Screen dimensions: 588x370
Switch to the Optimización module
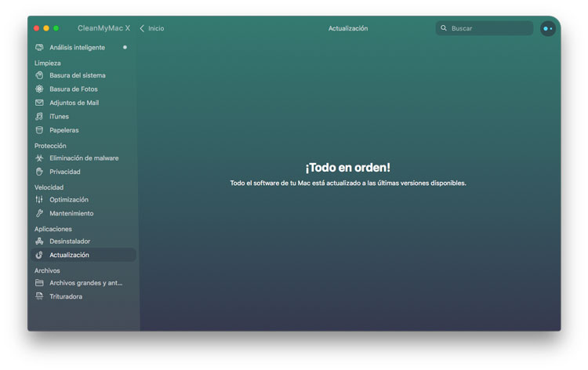click(x=83, y=199)
